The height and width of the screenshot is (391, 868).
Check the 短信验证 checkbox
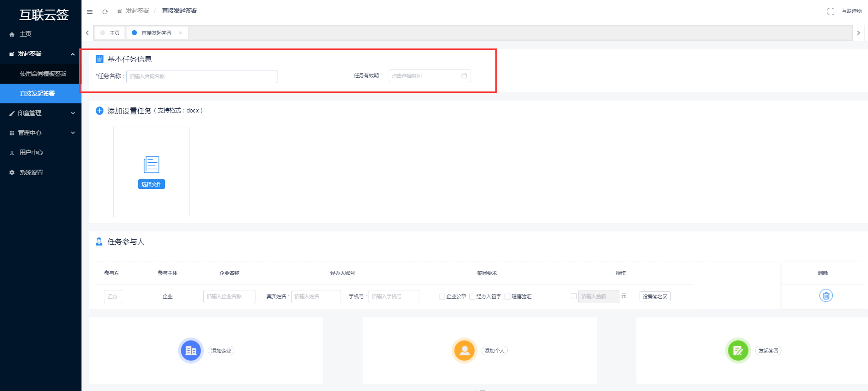[x=507, y=296]
